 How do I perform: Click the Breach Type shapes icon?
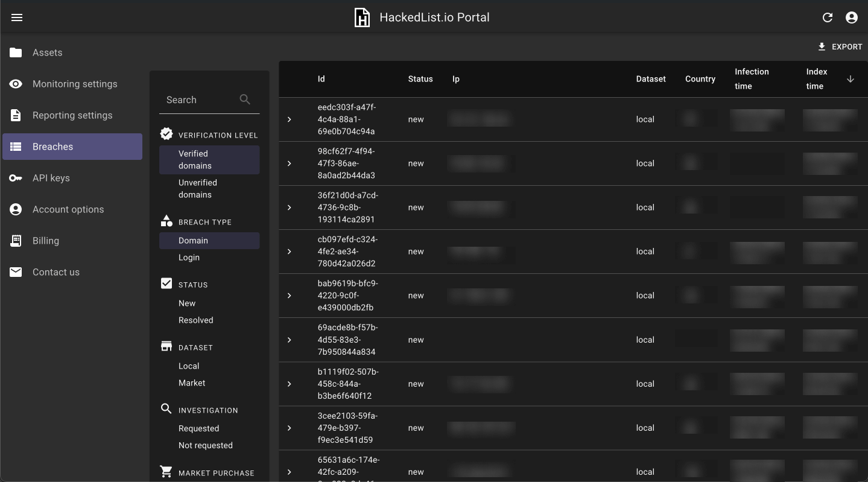click(166, 221)
